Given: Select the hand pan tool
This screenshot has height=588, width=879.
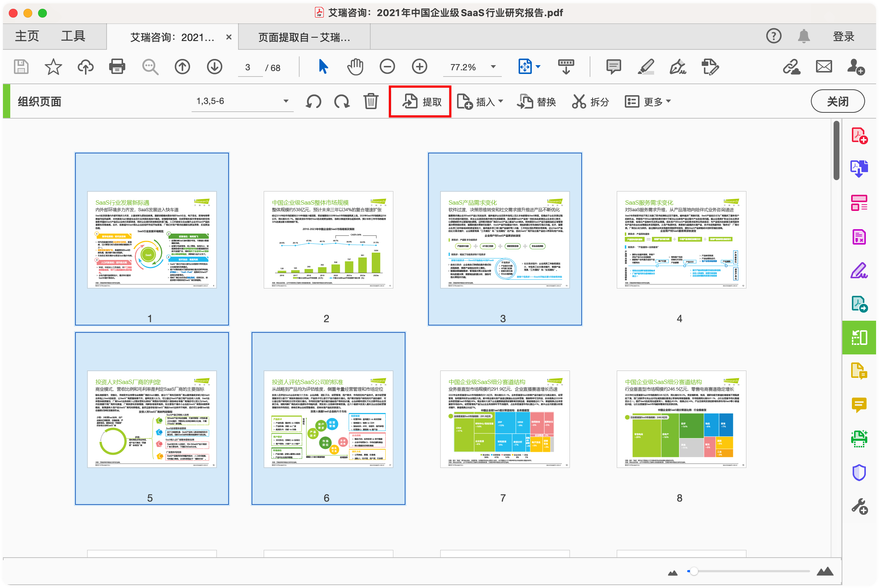Looking at the screenshot, I should click(x=355, y=67).
